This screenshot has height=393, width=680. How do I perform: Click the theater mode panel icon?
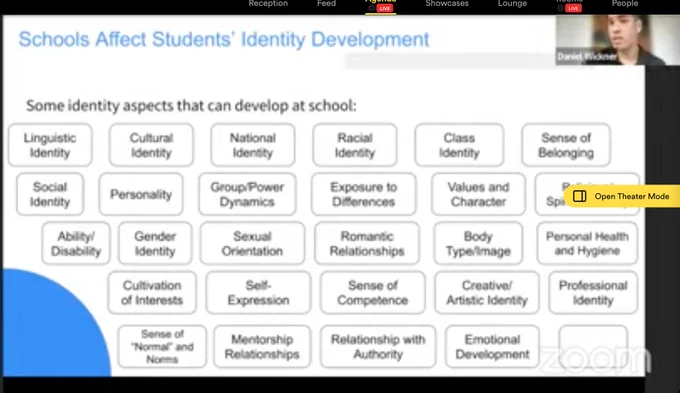point(579,196)
